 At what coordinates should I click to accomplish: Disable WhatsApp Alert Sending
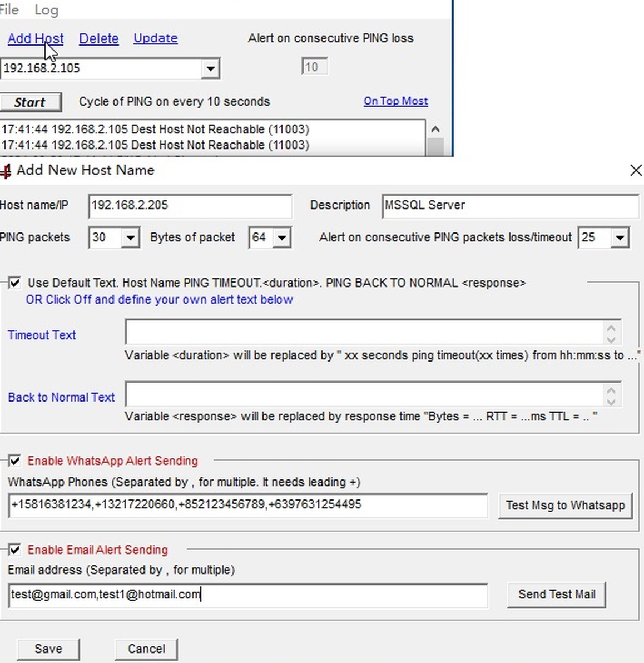coord(15,461)
